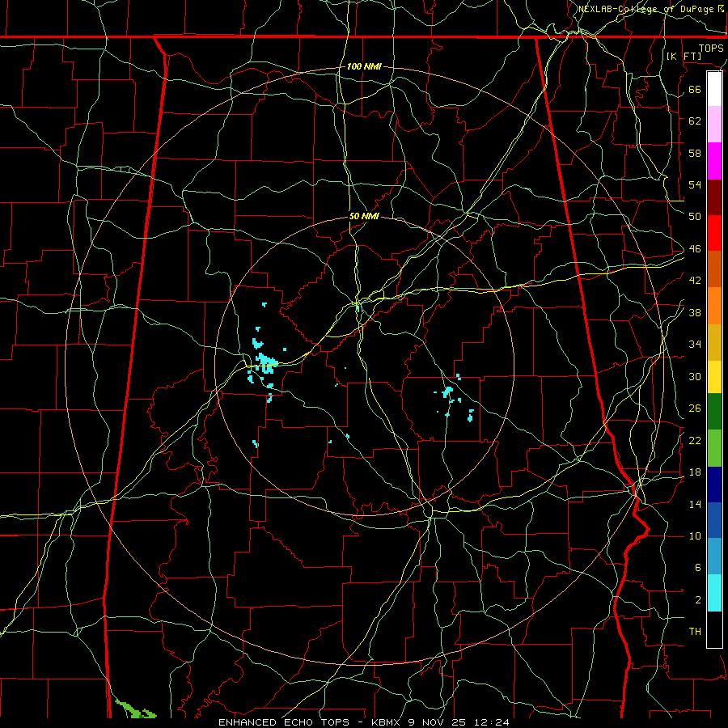Image resolution: width=728 pixels, height=728 pixels.
Task: Click the "22" legend value
Action: (695, 440)
